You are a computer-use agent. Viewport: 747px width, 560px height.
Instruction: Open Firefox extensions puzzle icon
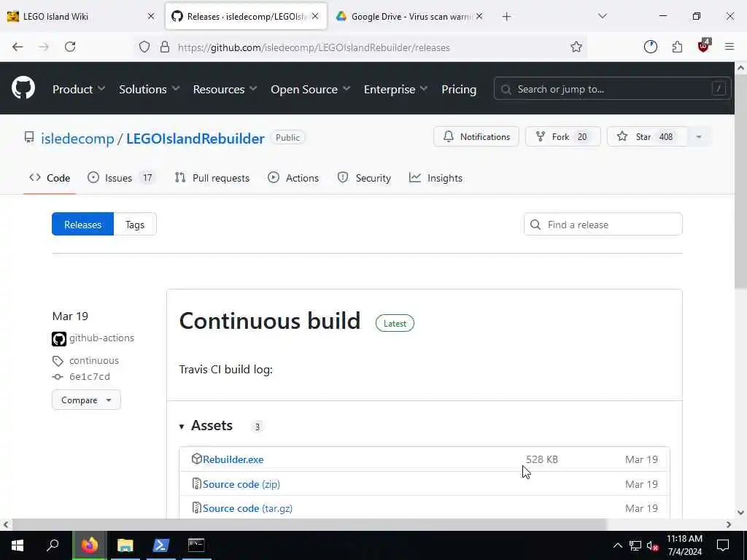click(677, 47)
